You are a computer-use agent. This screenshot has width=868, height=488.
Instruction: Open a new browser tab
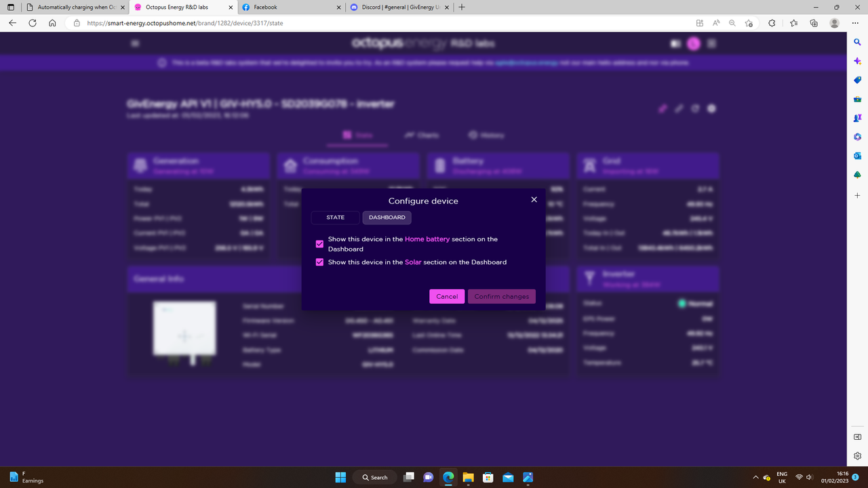click(x=462, y=7)
